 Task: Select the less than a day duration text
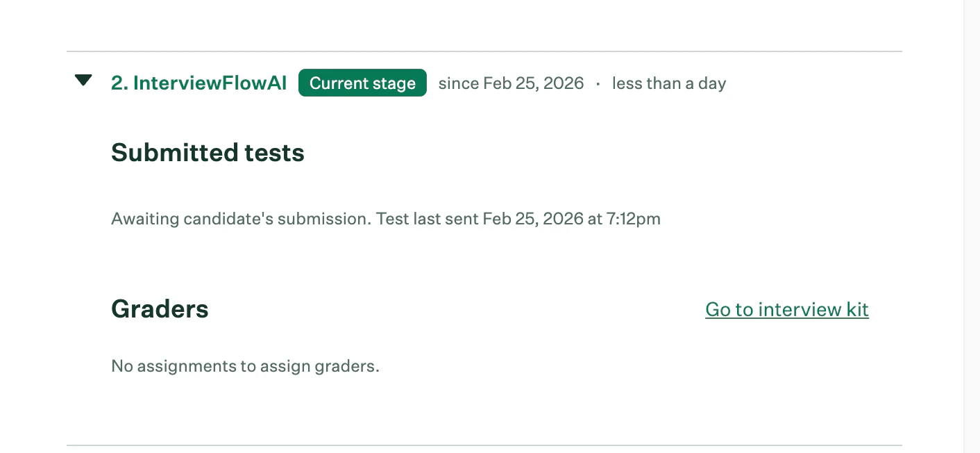(x=668, y=83)
